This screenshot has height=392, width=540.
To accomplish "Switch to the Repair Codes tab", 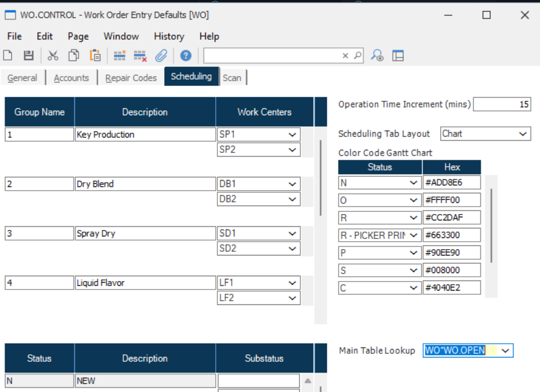I will click(131, 78).
